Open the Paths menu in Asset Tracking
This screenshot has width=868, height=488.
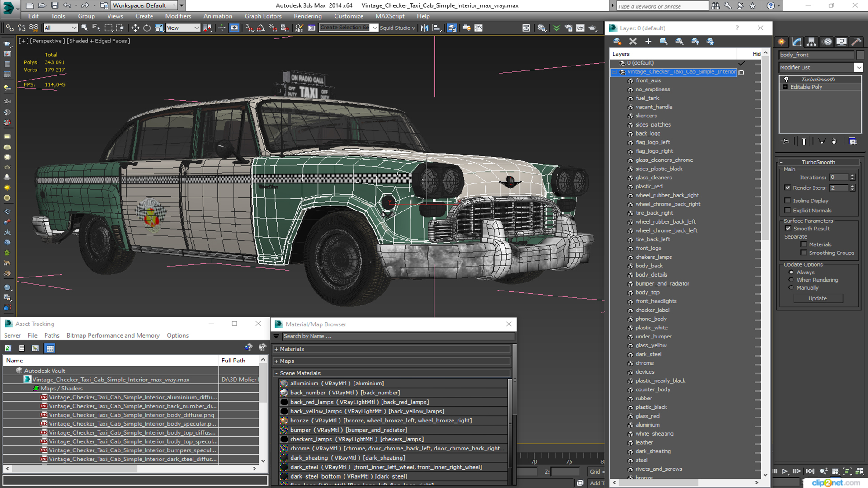(52, 335)
